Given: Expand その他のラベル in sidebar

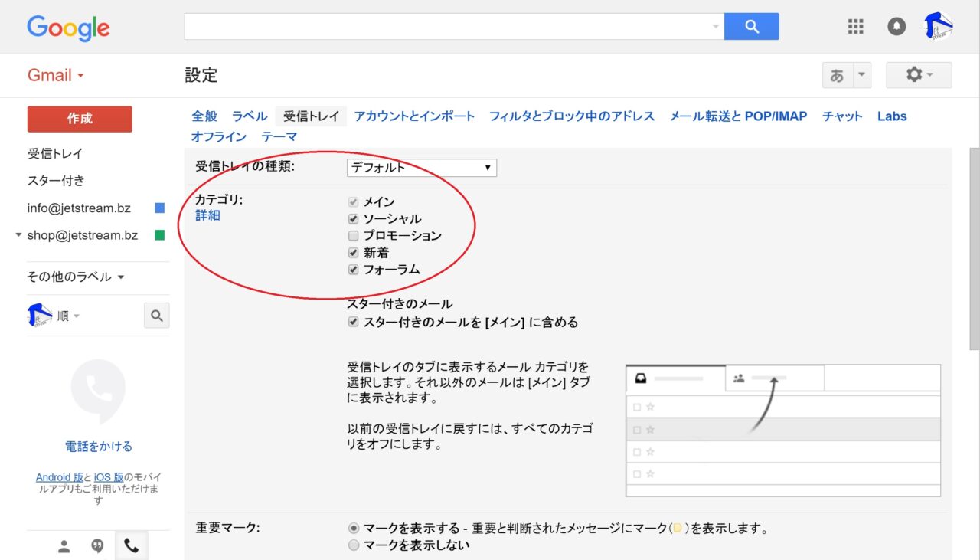Looking at the screenshot, I should (75, 277).
